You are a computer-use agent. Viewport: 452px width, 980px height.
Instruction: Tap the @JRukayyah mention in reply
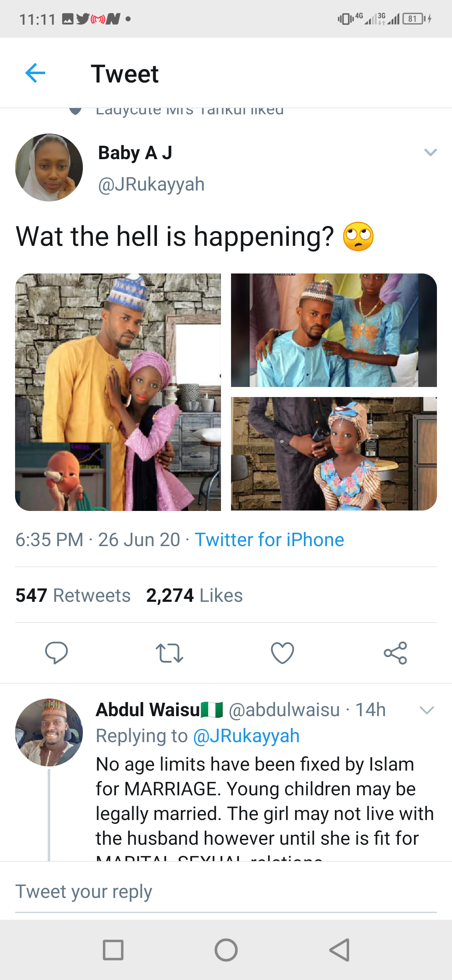coord(246,736)
